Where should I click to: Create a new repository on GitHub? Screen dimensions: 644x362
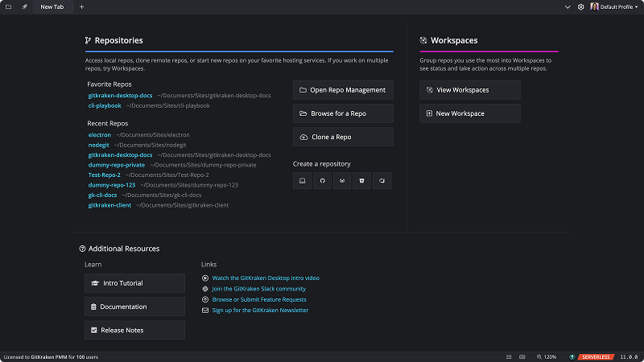pos(322,181)
